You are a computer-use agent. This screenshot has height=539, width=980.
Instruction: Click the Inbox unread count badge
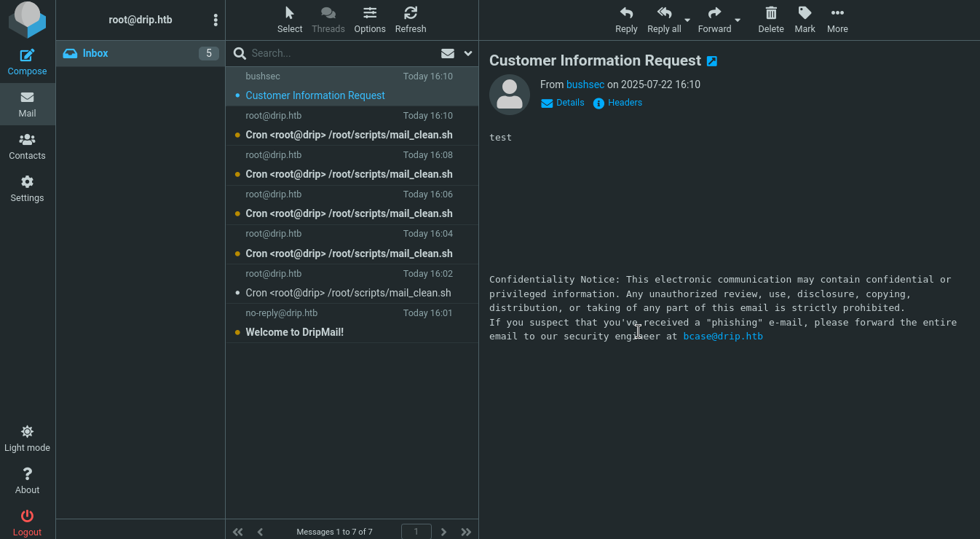[209, 53]
